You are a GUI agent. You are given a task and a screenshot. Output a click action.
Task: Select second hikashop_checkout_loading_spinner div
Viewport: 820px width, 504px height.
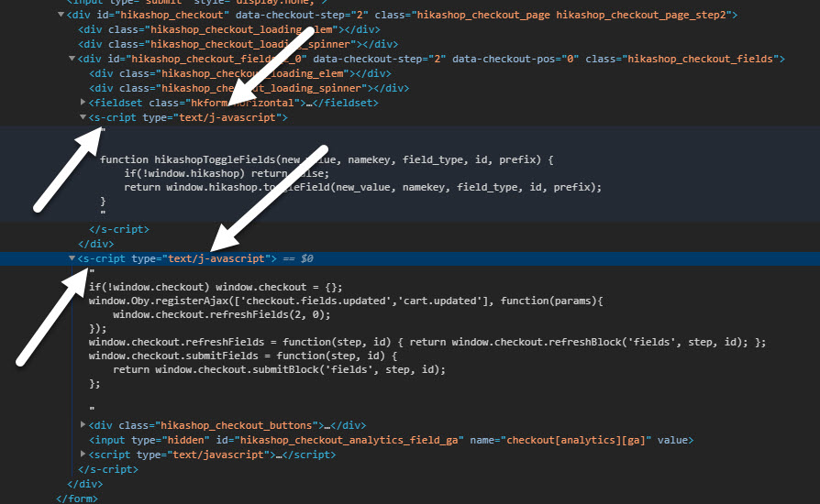pos(249,88)
